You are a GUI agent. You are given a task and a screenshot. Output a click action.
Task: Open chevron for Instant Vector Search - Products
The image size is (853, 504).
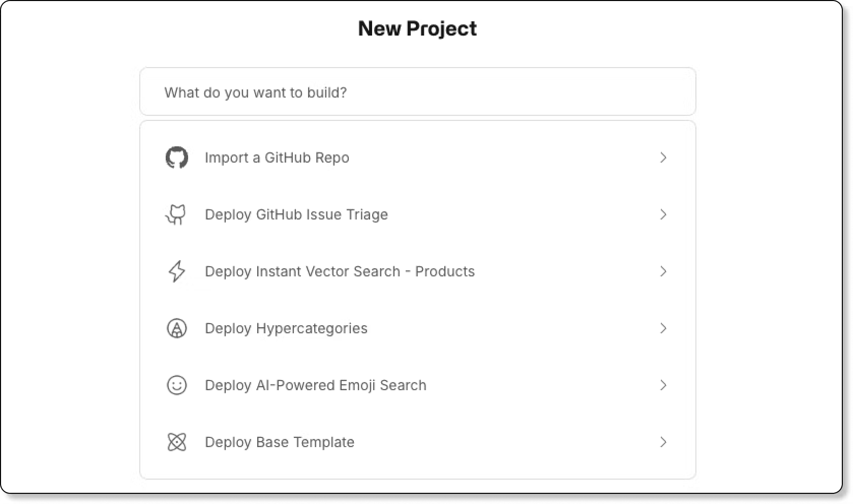[663, 271]
